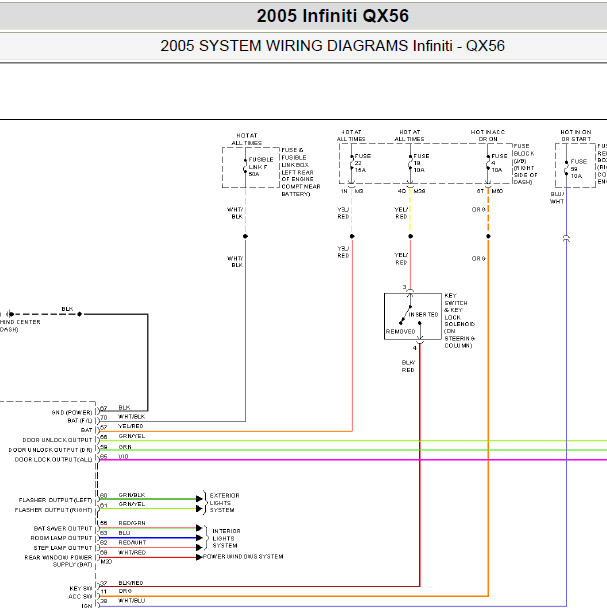Click the 'KEY SWITCH & KEY LOCK SOLENOID' label

pyautogui.click(x=459, y=320)
